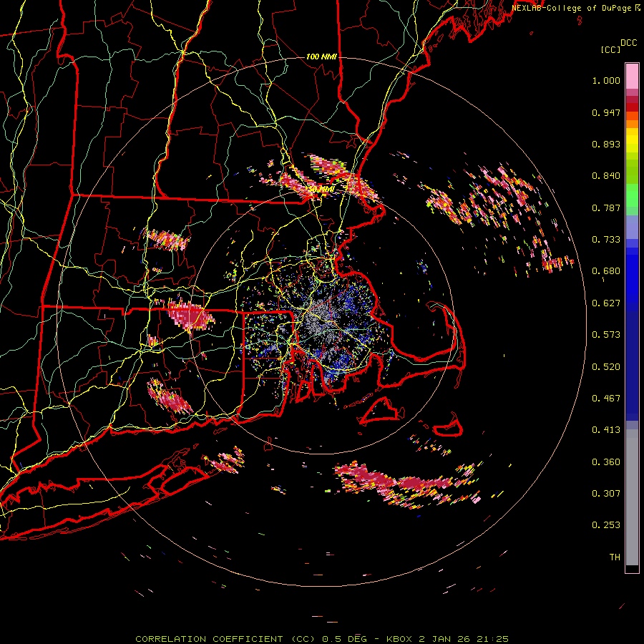Image resolution: width=644 pixels, height=644 pixels.
Task: Select the 0.253 legend value
Action: (x=606, y=525)
